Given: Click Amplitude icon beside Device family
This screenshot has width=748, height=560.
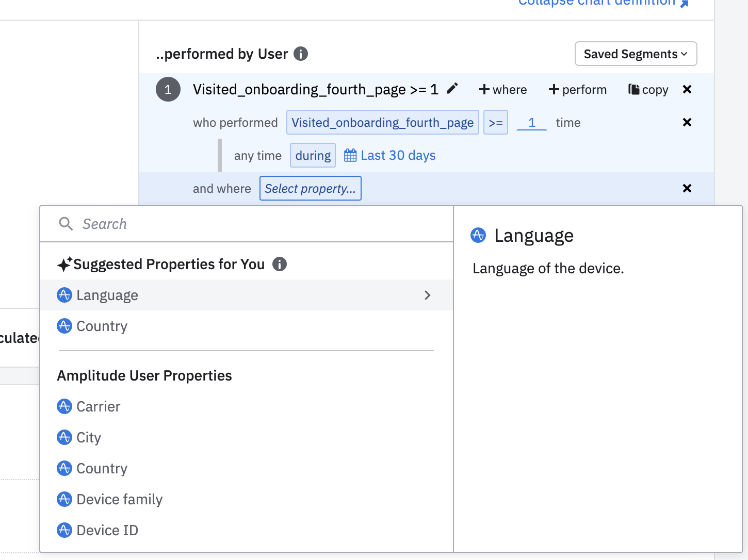Looking at the screenshot, I should tap(64, 499).
